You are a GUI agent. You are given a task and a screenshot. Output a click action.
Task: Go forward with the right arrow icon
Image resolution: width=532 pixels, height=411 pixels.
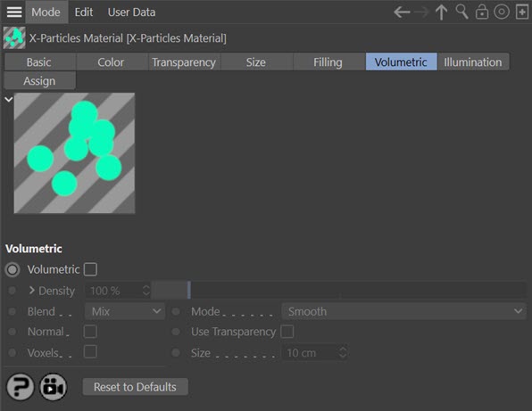tap(421, 12)
